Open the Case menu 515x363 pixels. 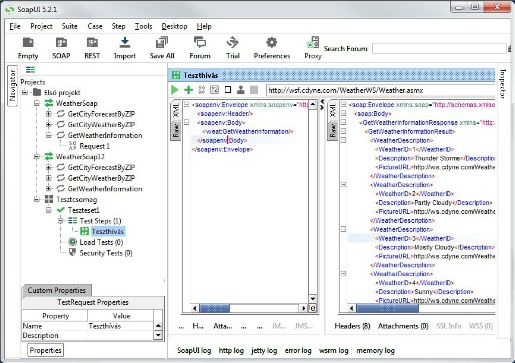tap(95, 26)
